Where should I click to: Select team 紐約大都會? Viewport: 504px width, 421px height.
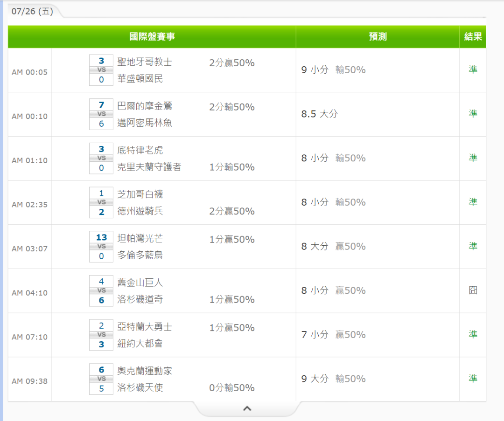click(x=140, y=344)
